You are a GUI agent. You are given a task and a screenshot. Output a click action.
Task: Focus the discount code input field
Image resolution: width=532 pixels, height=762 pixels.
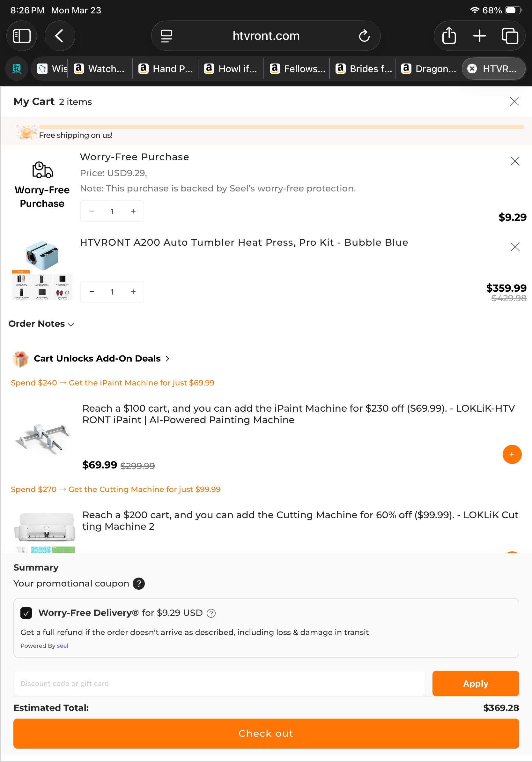click(x=219, y=684)
